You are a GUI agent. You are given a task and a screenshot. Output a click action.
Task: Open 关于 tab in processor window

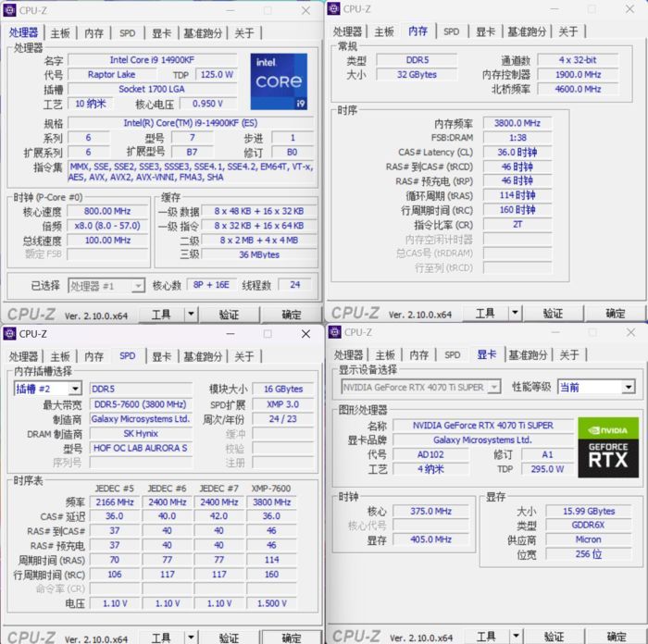point(243,33)
